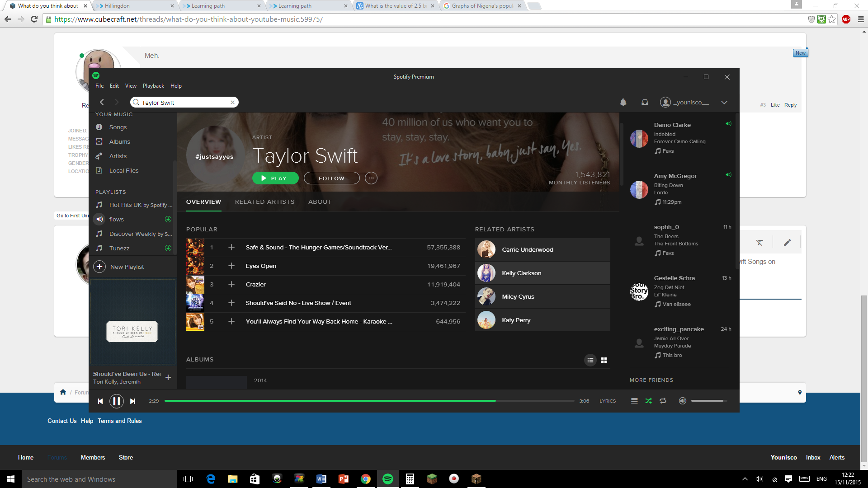The height and width of the screenshot is (488, 868).
Task: Save current Tori Kelly song with plus
Action: pos(168,377)
